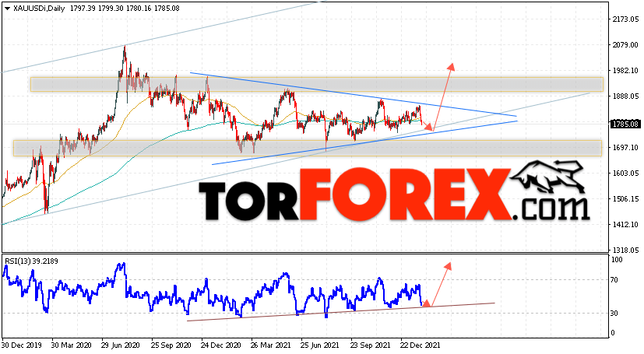Click the 1318.05 price axis label
644x354 pixels.
(x=625, y=250)
